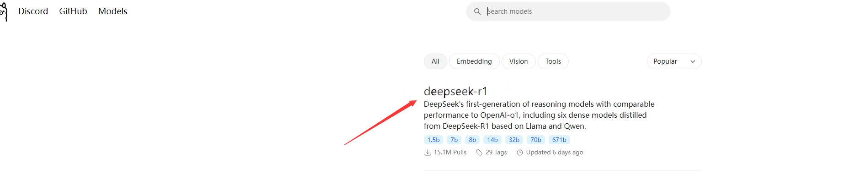This screenshot has height=175, width=868.
Task: Open the Popular sort dropdown
Action: click(x=674, y=61)
